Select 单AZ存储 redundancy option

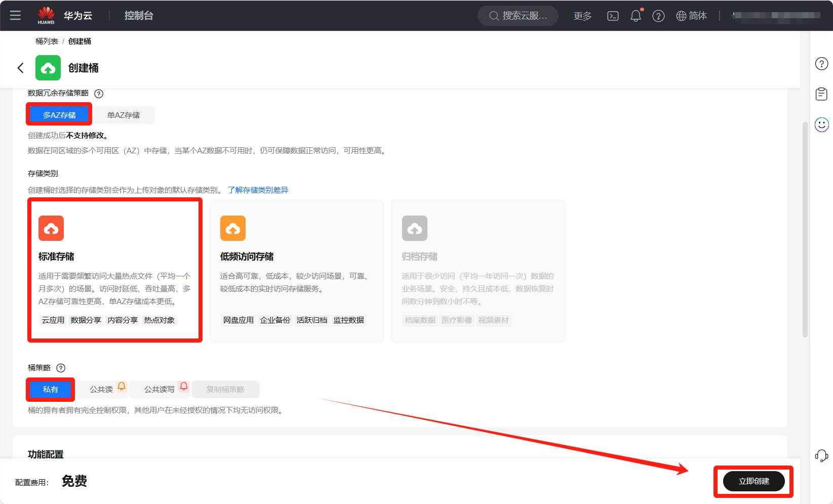(x=124, y=115)
